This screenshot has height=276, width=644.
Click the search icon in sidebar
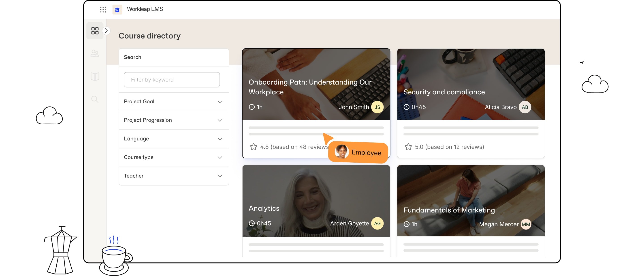coord(94,99)
